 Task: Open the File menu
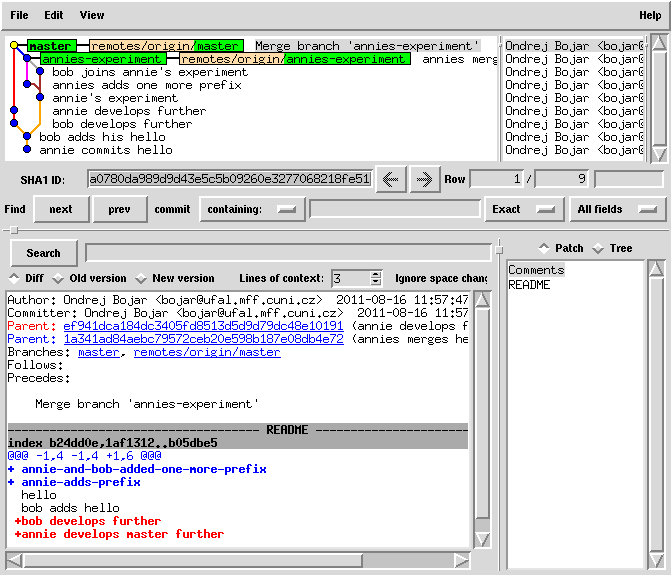(19, 15)
